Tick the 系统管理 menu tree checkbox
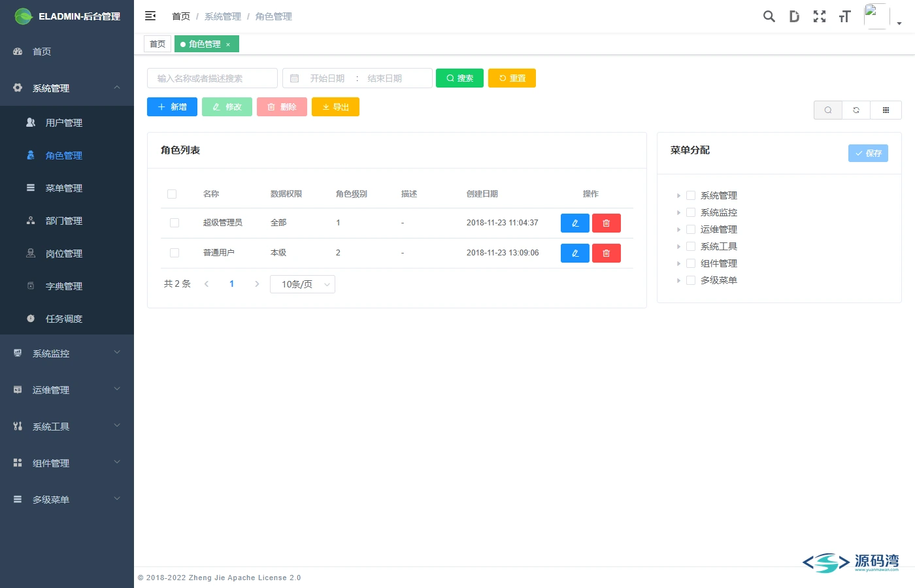Image resolution: width=915 pixels, height=588 pixels. (x=691, y=195)
